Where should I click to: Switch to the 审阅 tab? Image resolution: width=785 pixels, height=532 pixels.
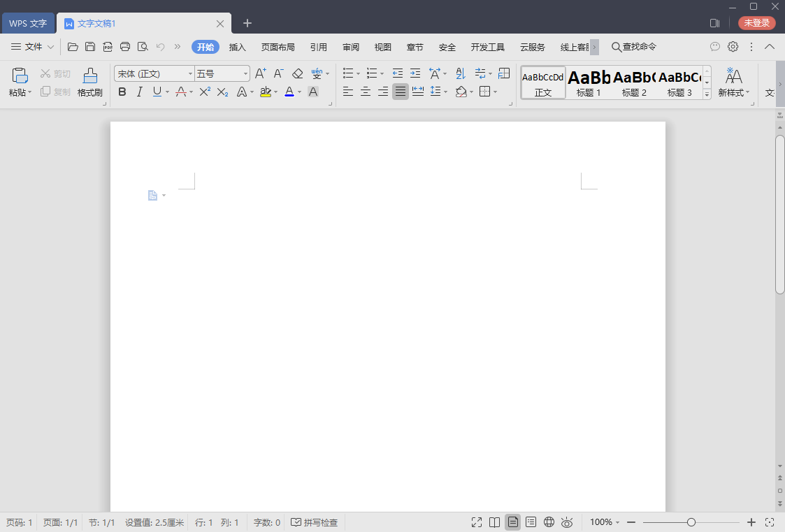tap(351, 47)
